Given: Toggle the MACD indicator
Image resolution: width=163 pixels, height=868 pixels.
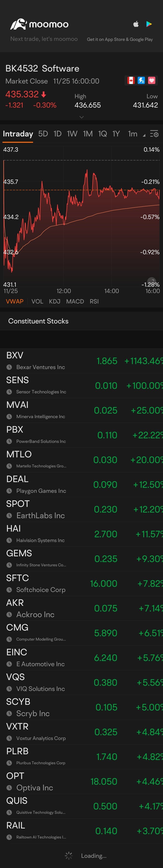Looking at the screenshot, I should [75, 301].
